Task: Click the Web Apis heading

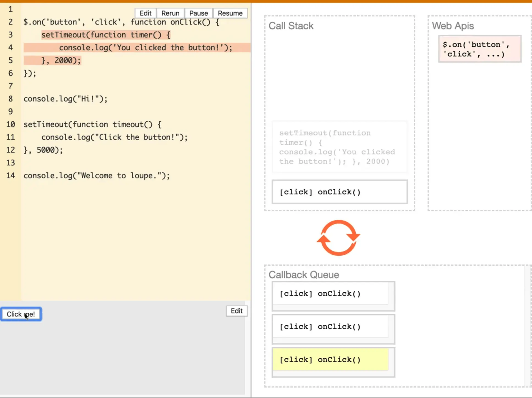Action: [453, 26]
